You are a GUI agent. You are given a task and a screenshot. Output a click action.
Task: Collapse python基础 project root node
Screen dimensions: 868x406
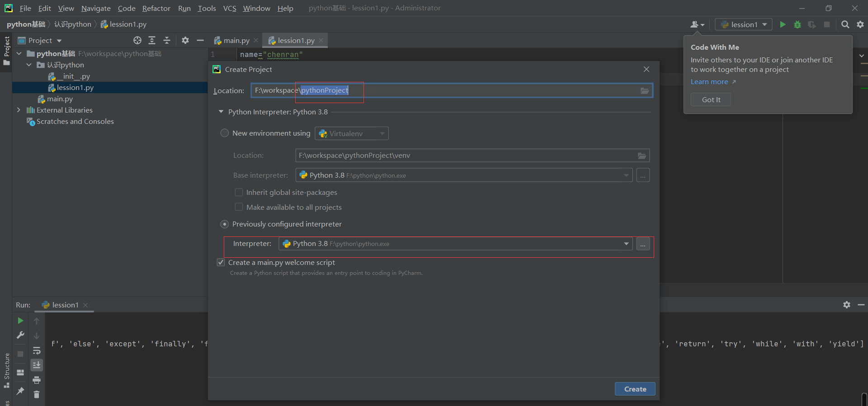point(19,53)
